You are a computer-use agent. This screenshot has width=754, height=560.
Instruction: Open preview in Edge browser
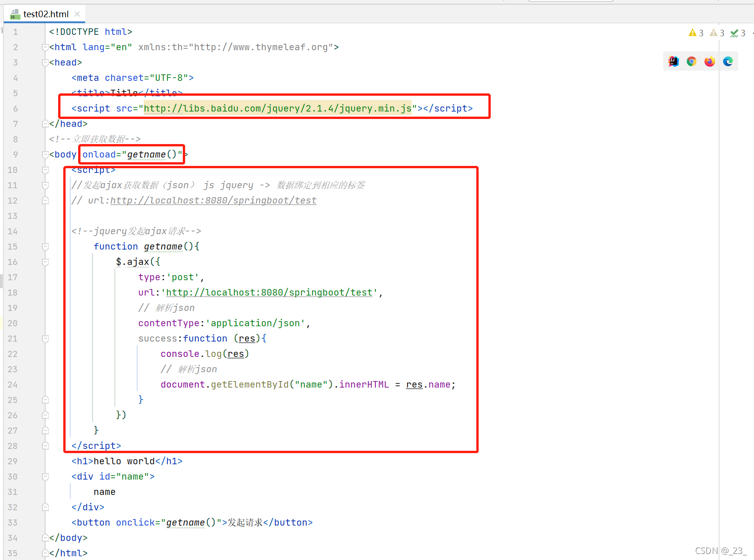click(x=728, y=61)
